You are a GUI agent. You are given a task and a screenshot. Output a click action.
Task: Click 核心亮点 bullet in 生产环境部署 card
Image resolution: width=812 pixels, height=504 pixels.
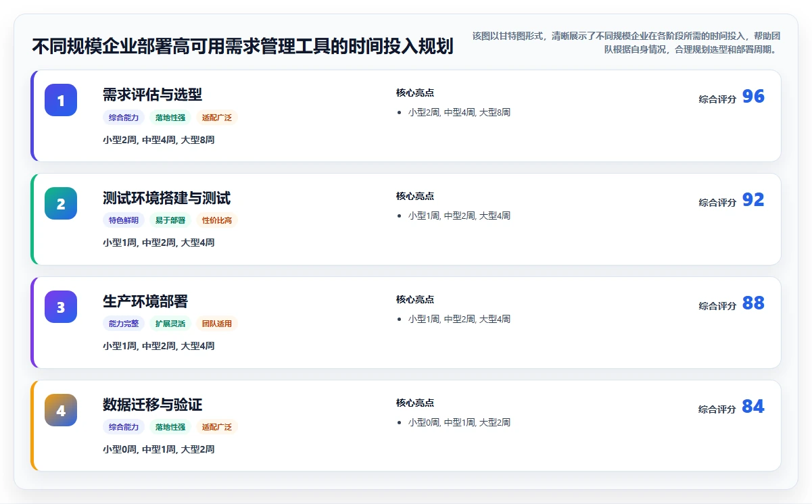pos(459,320)
